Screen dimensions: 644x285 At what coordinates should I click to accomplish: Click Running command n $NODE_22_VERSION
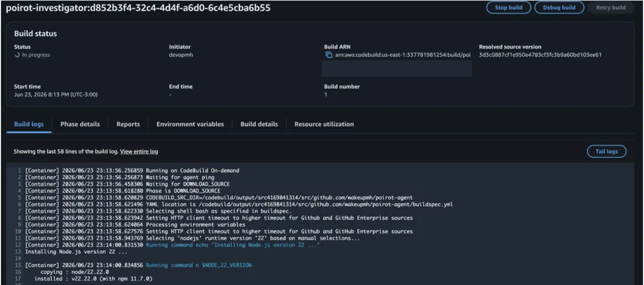click(199, 265)
